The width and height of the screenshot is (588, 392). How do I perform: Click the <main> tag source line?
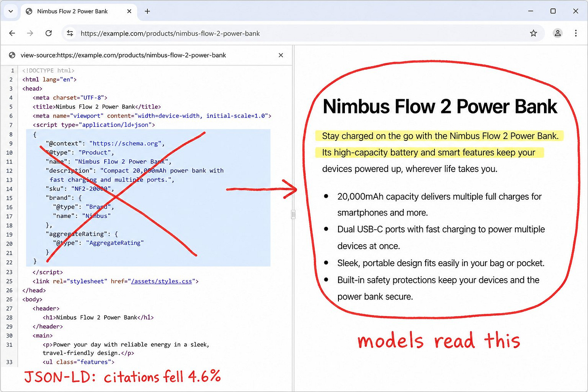[42, 335]
